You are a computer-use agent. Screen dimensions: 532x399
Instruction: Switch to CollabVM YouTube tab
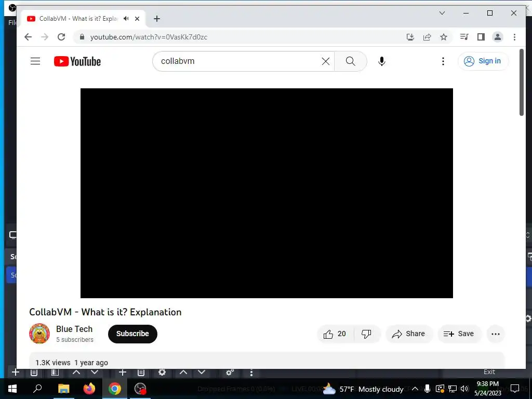coord(78,19)
